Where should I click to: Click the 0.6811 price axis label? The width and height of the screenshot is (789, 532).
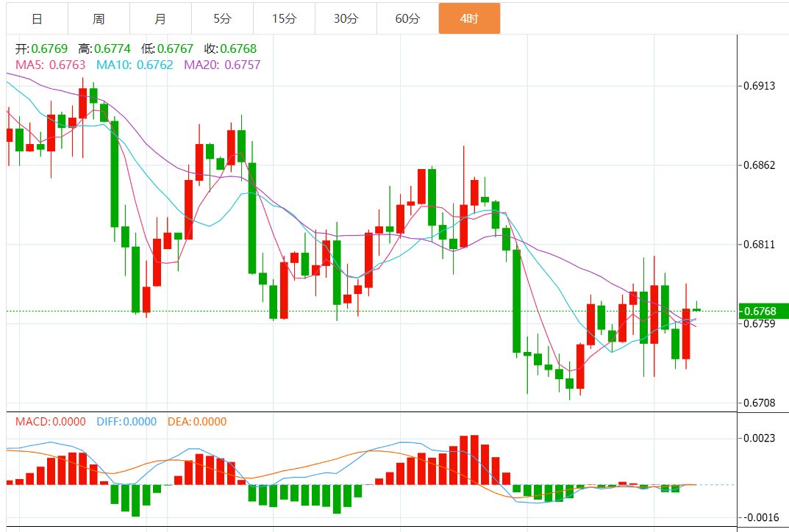pos(760,245)
